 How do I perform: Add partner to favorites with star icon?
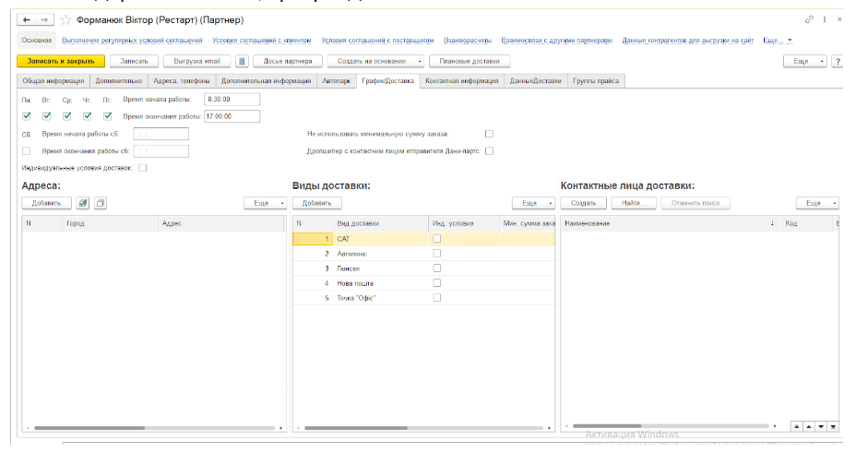tap(65, 19)
